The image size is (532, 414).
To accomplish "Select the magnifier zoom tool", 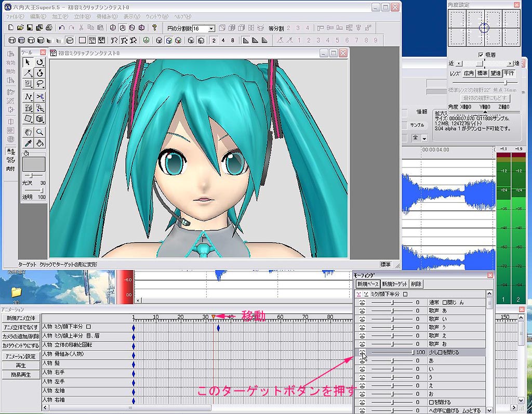I will [39, 132].
